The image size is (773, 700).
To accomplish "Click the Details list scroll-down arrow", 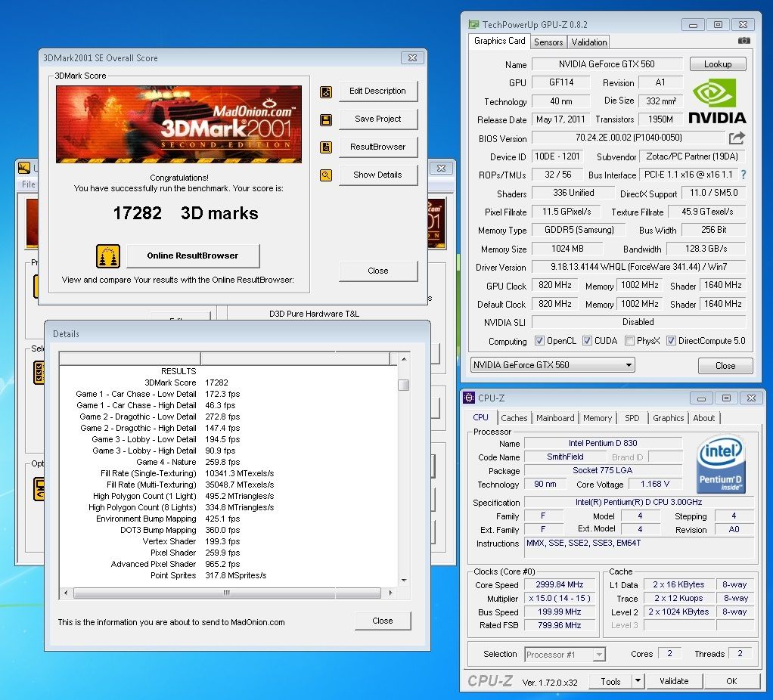I will click(x=404, y=581).
